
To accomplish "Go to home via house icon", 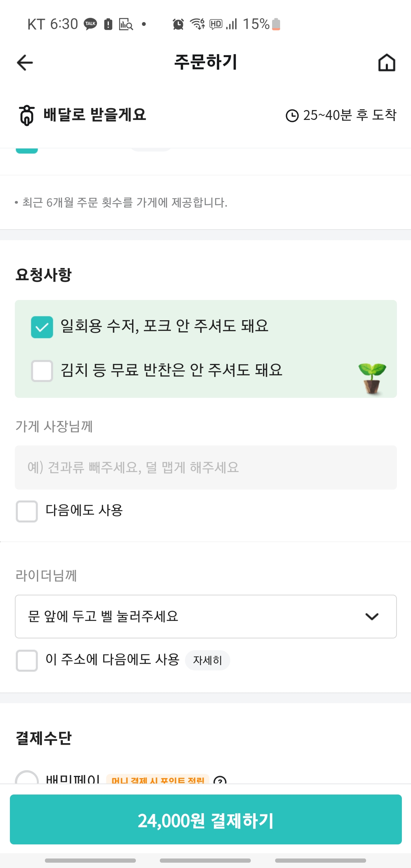I will pos(386,62).
